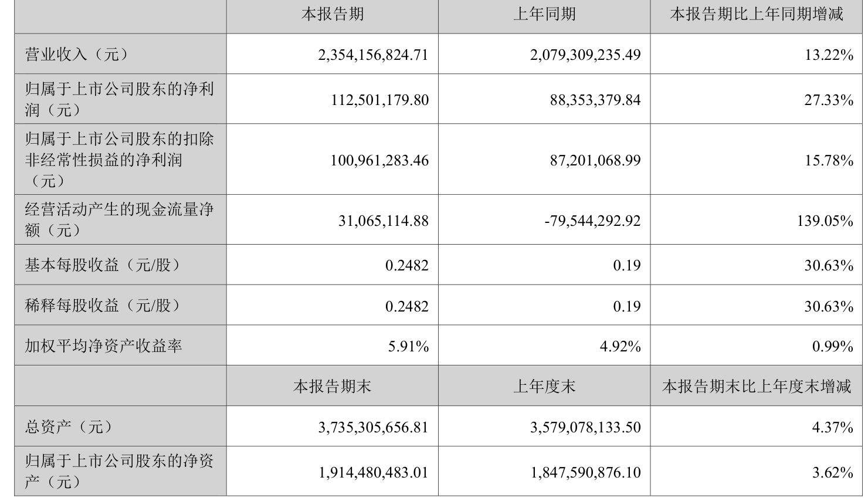Select net profit value 112,501,179.80

[380, 100]
